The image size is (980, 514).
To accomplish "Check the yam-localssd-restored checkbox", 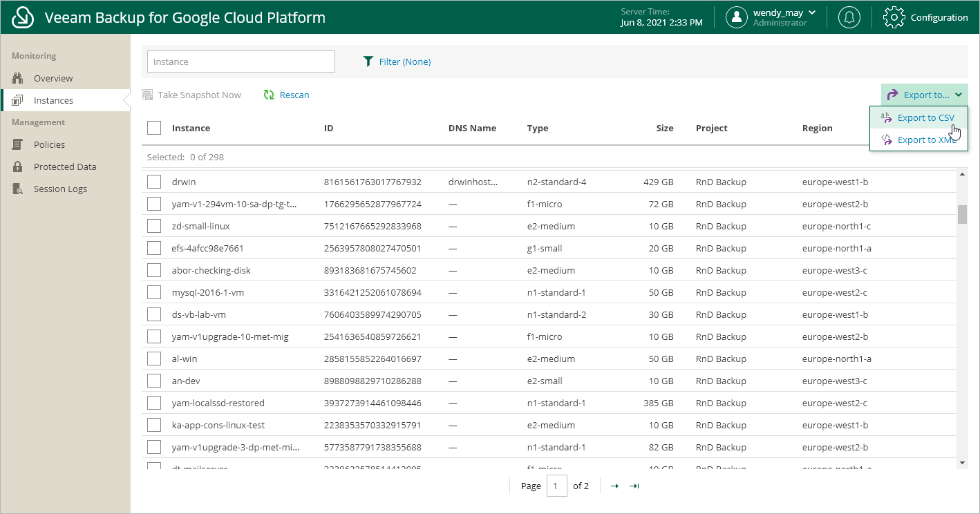I will (154, 403).
